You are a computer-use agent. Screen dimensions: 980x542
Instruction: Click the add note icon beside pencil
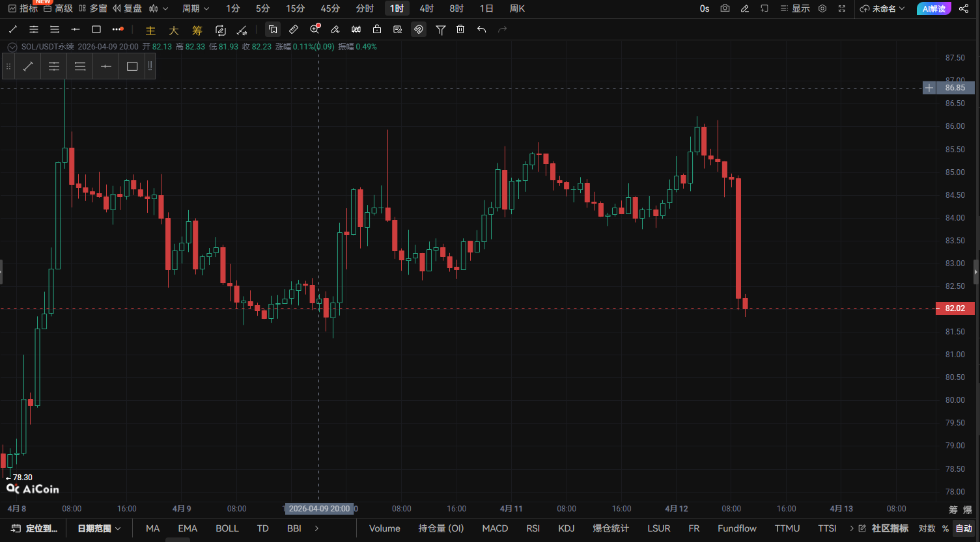point(764,8)
